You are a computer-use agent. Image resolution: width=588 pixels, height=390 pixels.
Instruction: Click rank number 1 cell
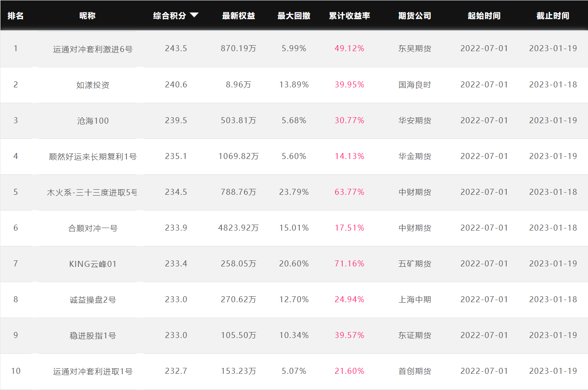(x=16, y=48)
